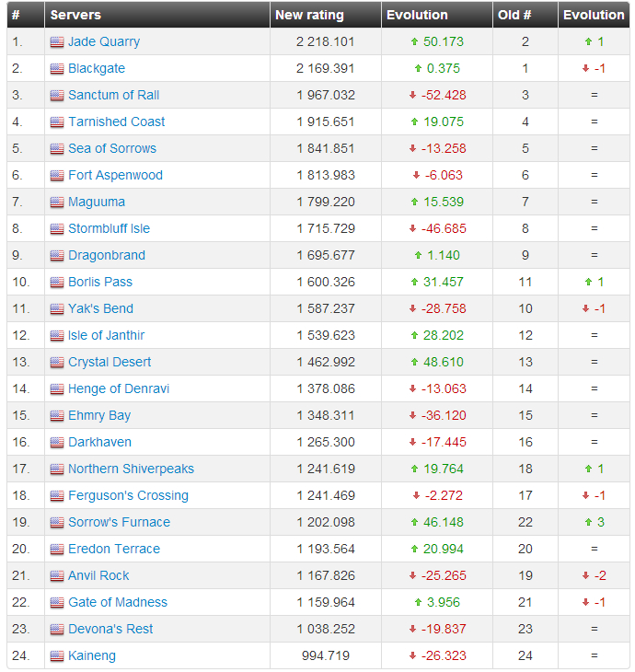The width and height of the screenshot is (635, 672).
Task: Click the red down arrow beside -52.428
Action: pos(412,95)
